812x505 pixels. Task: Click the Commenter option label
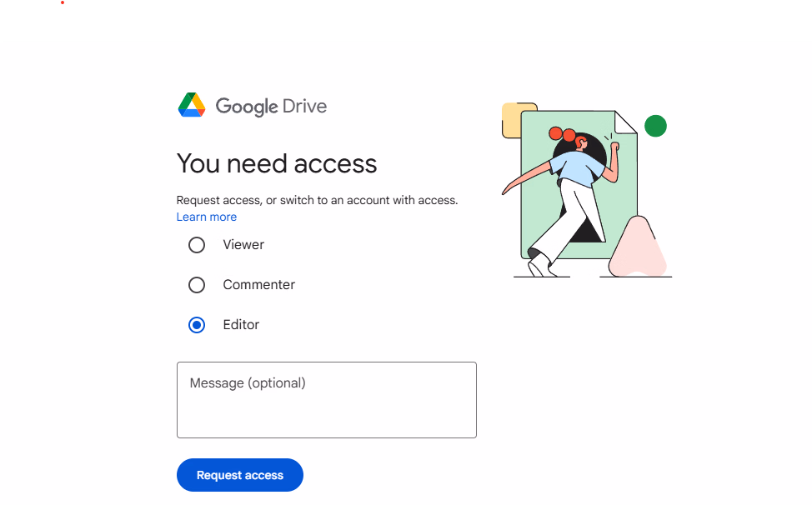coord(258,285)
